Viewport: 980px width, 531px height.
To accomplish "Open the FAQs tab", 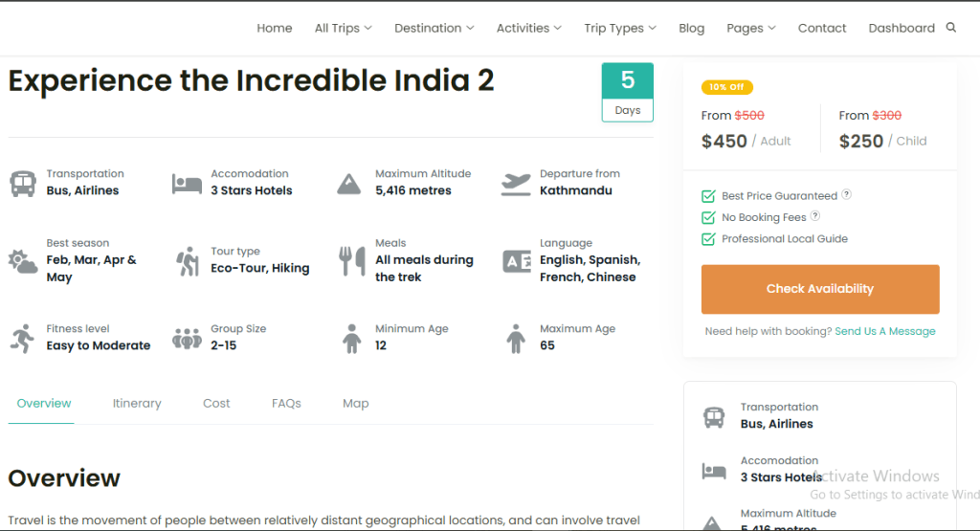I will 286,404.
